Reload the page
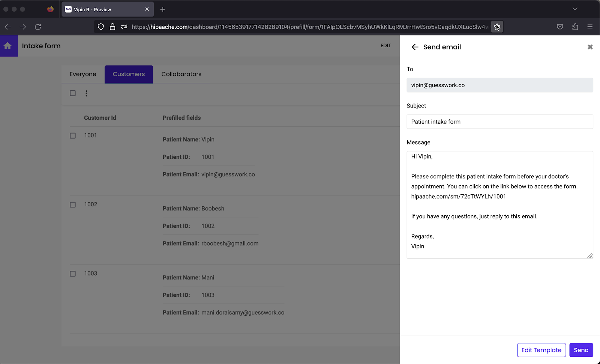 pyautogui.click(x=38, y=27)
